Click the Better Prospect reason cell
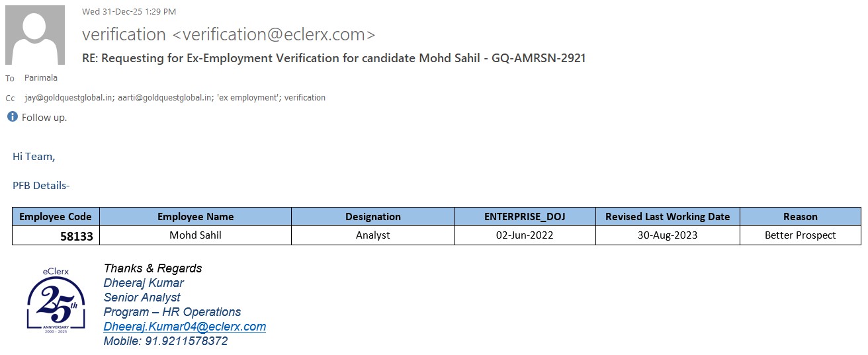868x355 pixels. 800,235
